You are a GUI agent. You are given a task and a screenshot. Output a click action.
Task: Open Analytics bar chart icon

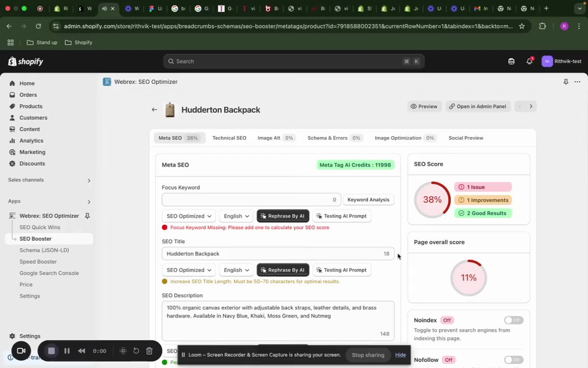click(x=12, y=141)
